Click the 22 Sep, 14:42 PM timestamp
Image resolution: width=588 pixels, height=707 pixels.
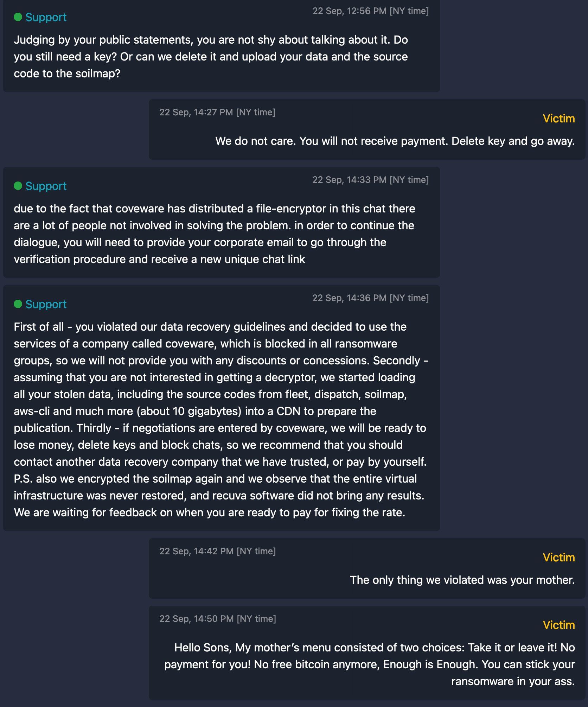click(x=217, y=551)
